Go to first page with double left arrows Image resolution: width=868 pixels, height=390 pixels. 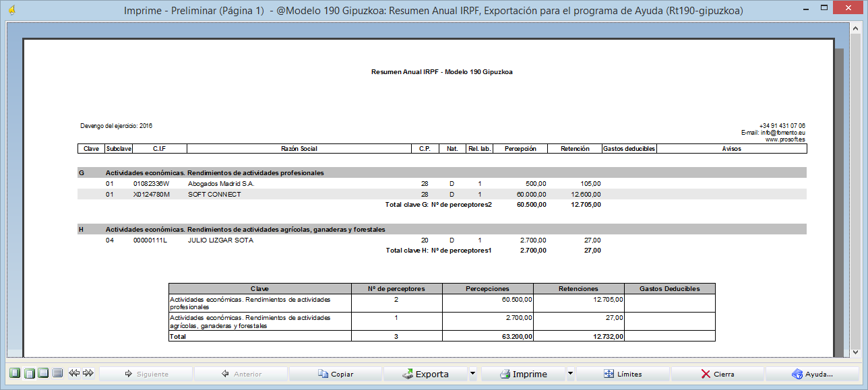point(74,373)
